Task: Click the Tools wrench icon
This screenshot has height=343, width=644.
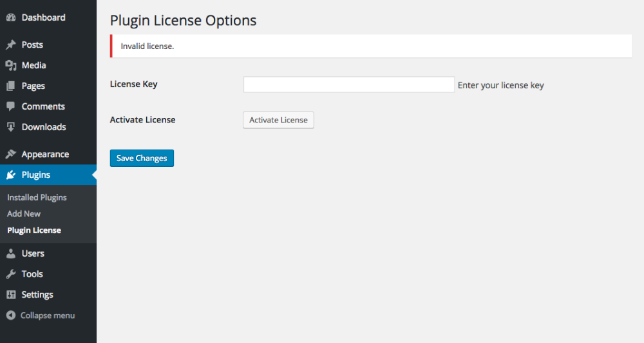Action: point(11,275)
